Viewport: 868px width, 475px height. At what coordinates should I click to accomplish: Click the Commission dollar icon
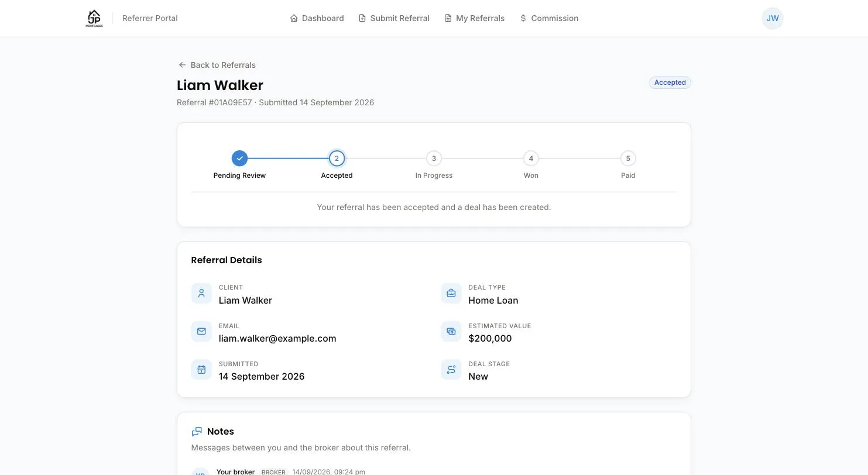[523, 18]
